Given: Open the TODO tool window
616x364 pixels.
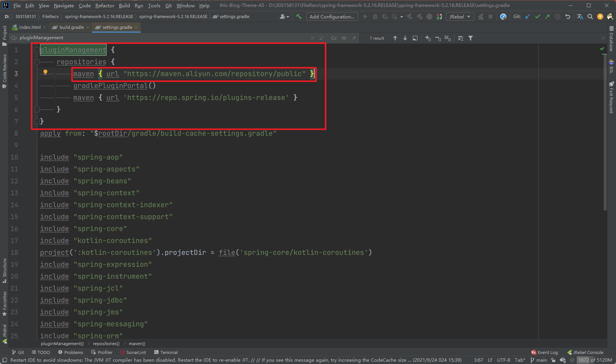Looking at the screenshot, I should click(x=41, y=352).
